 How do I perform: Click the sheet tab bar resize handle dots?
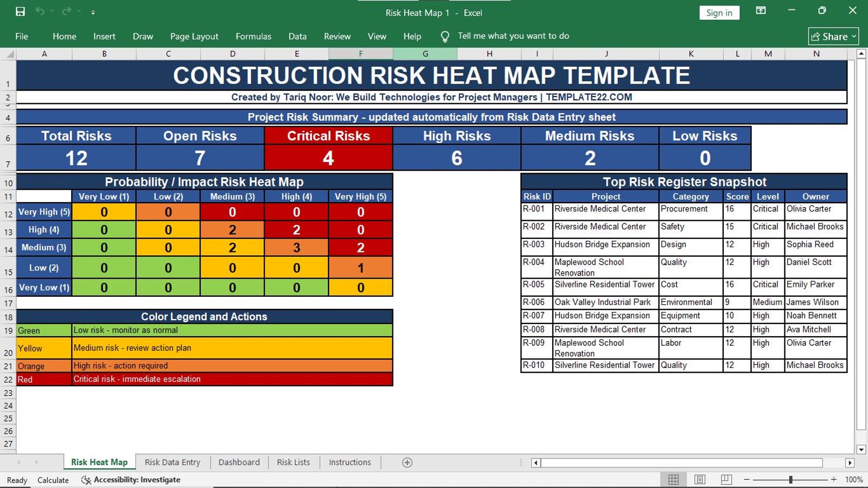click(521, 463)
